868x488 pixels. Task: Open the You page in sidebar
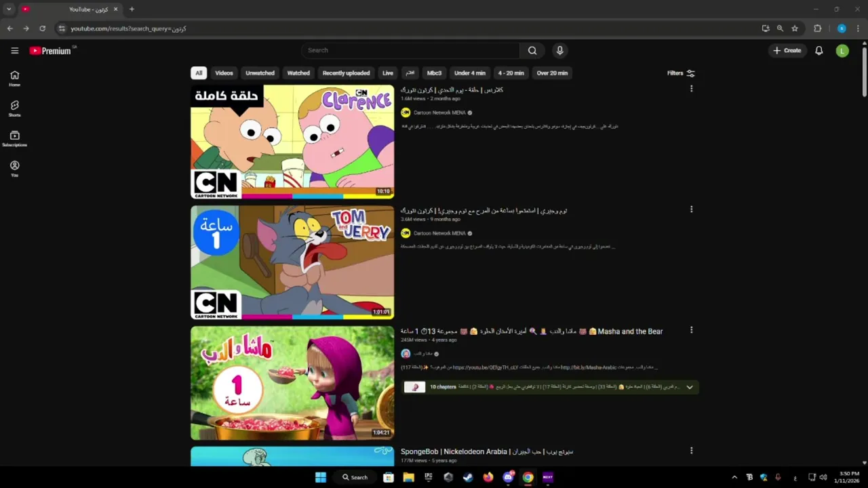tap(14, 169)
